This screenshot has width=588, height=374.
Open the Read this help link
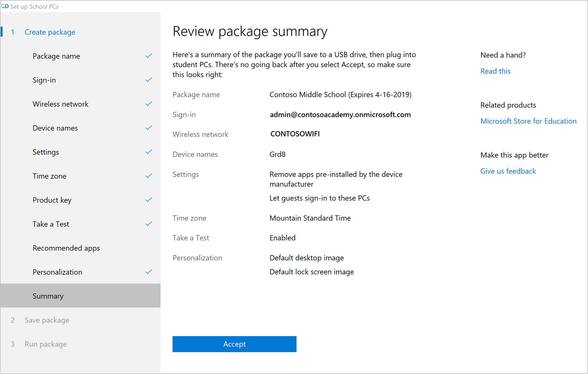coord(495,71)
